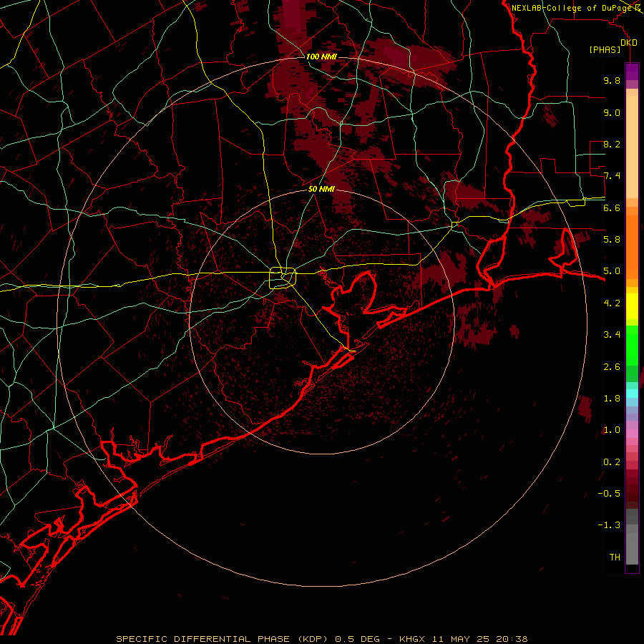The height and width of the screenshot is (644, 644).
Task: Click the 100 NMI range ring label
Action: coord(321,57)
